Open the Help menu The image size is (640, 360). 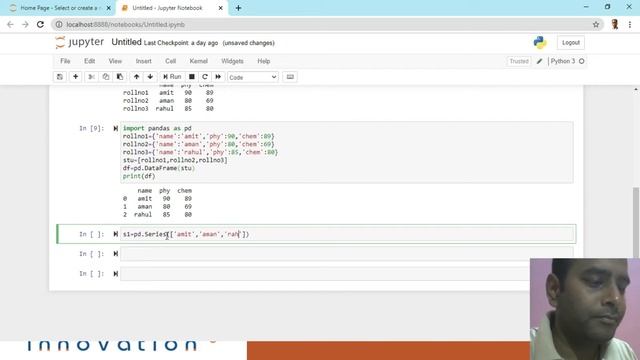pos(264,61)
